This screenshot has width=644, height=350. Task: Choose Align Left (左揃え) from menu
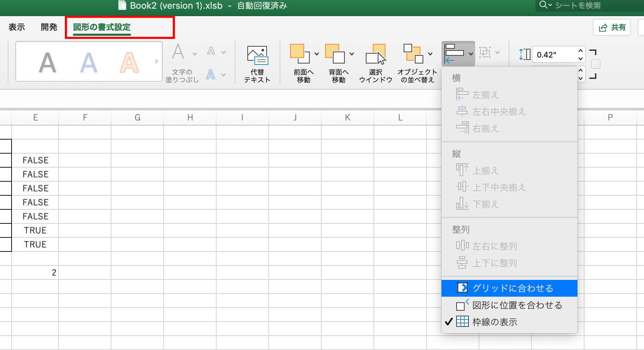[509, 95]
